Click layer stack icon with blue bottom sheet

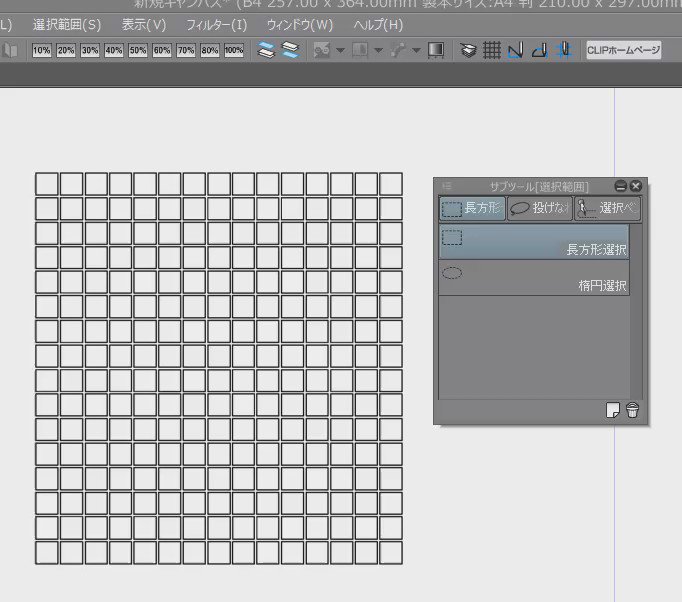click(x=290, y=50)
